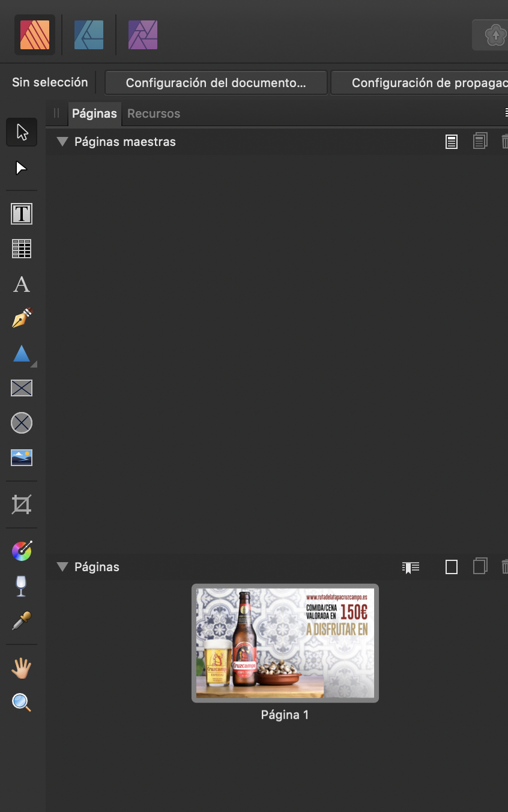Open Configuración del documento
Viewport: 508px width, 812px height.
coord(216,83)
